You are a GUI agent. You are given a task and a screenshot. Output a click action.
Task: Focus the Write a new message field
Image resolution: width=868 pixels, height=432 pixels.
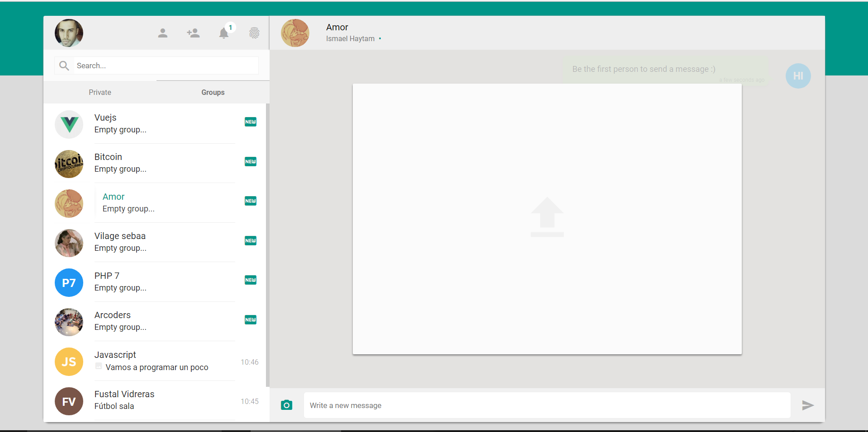coord(547,405)
